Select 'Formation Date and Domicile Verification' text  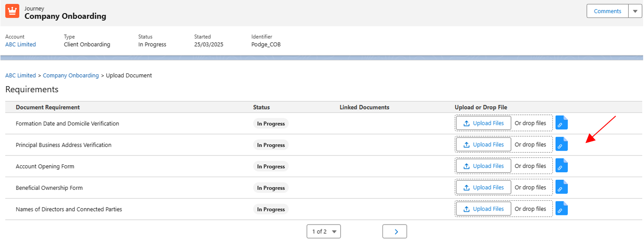click(x=67, y=123)
